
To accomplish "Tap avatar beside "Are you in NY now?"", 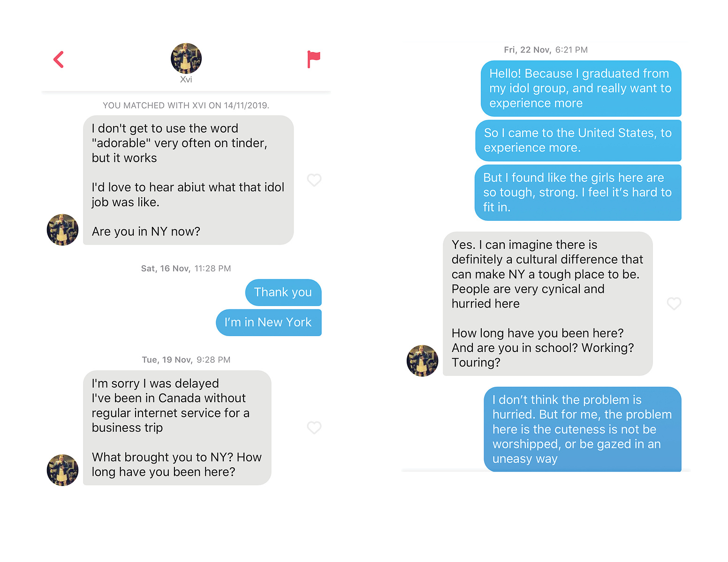I will pyautogui.click(x=62, y=230).
